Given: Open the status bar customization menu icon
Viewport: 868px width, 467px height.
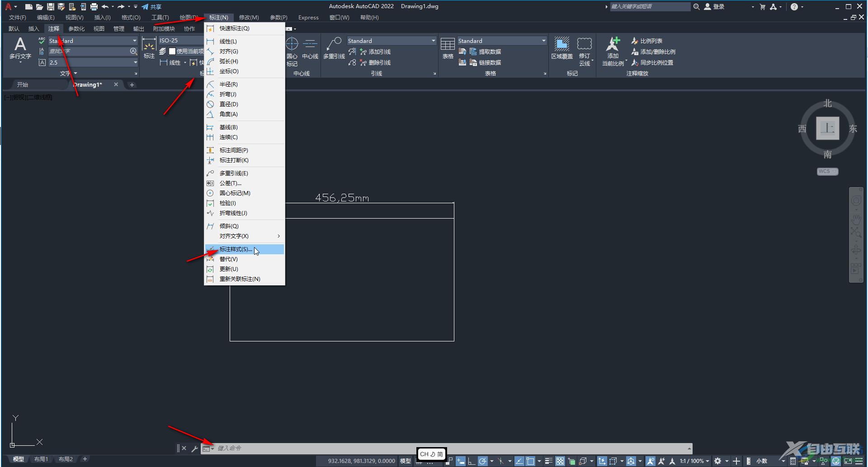Looking at the screenshot, I should click(x=859, y=461).
